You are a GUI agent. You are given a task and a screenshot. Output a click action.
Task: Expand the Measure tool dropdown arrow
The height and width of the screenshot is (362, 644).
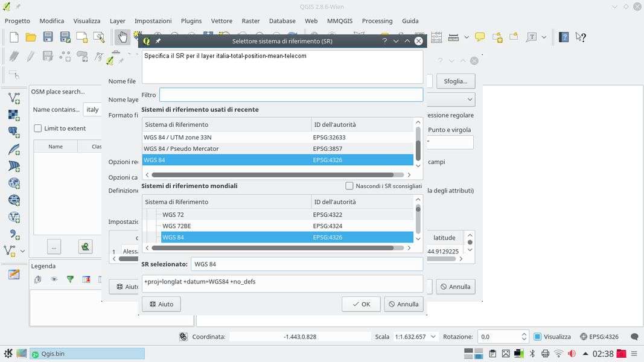(467, 37)
